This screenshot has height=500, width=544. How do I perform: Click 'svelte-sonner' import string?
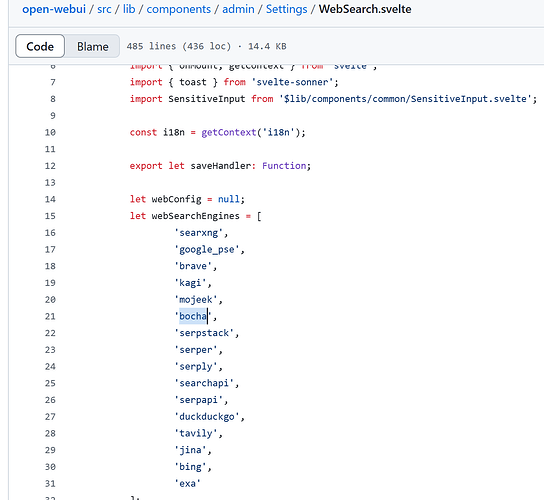click(292, 82)
